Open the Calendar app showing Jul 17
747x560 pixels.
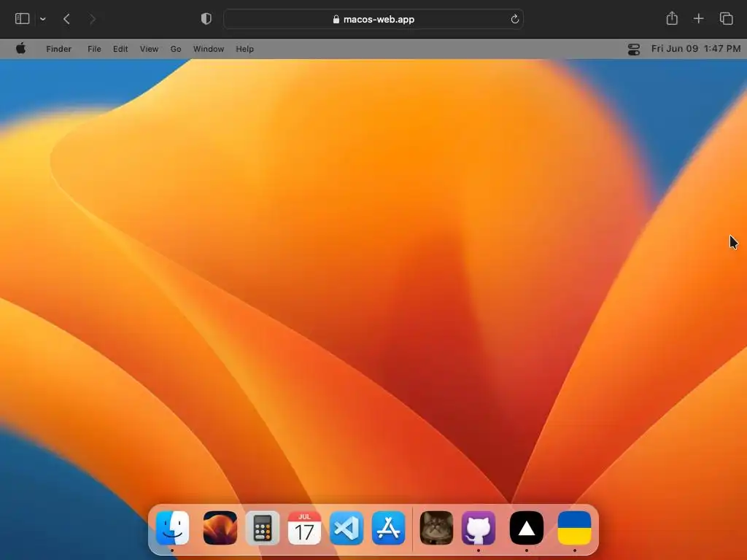tap(304, 528)
